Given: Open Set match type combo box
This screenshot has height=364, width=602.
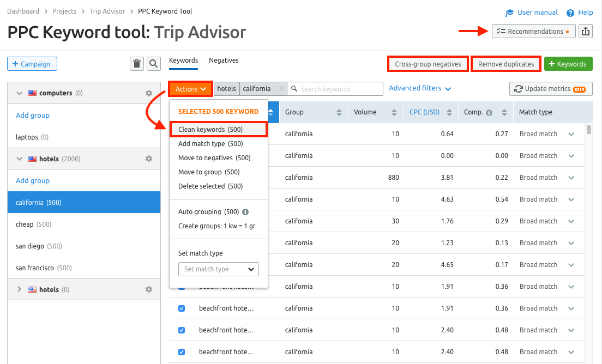Looking at the screenshot, I should click(x=219, y=269).
